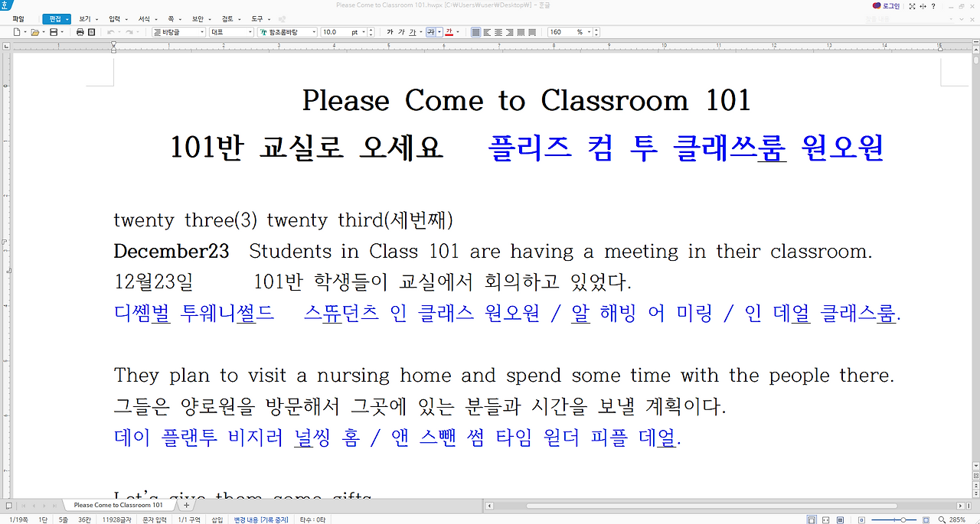Open dropdown arrow next to Save icon
980x524 pixels.
pos(62,32)
